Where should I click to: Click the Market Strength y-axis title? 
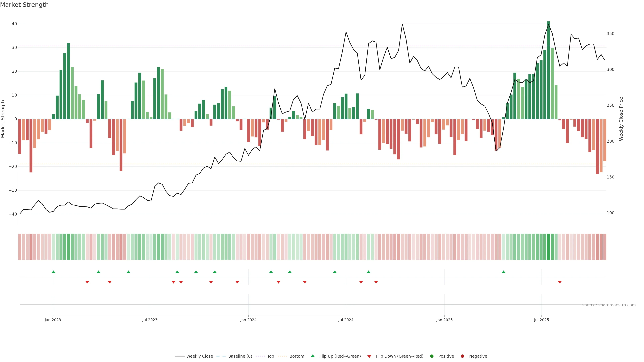click(x=3, y=119)
